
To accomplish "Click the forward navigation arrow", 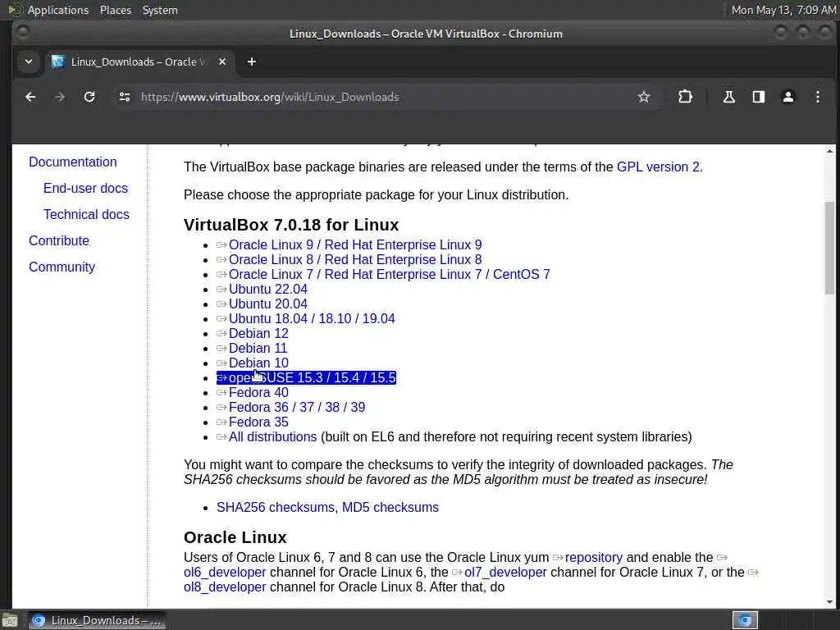I will (60, 97).
